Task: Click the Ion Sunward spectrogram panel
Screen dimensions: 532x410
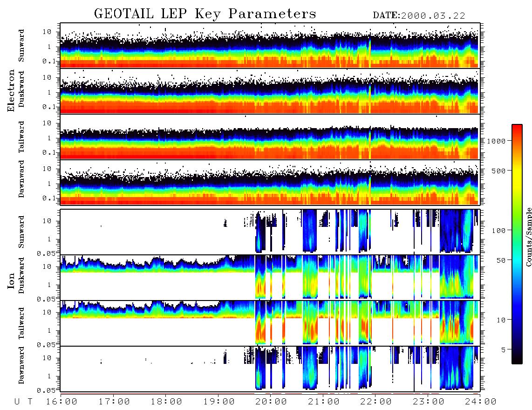Action: [270, 232]
